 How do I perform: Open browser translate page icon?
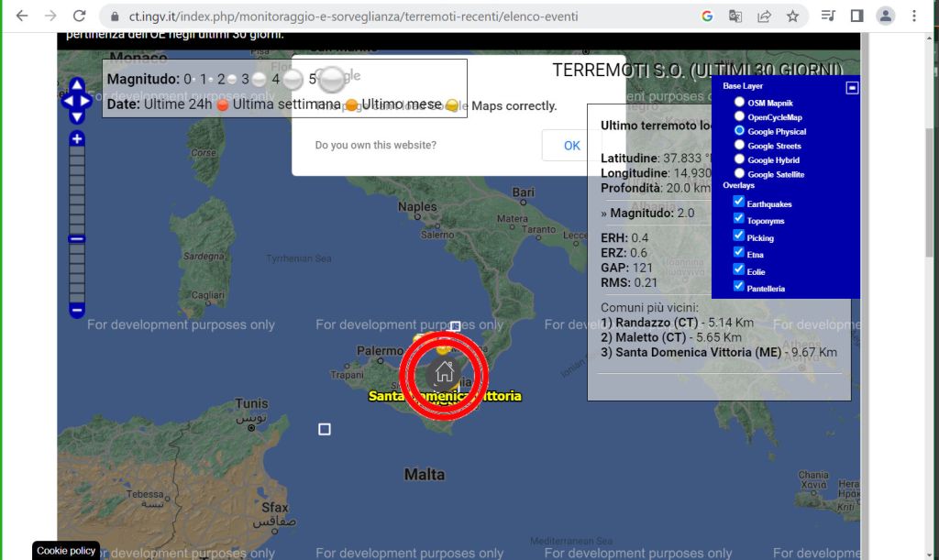click(735, 16)
